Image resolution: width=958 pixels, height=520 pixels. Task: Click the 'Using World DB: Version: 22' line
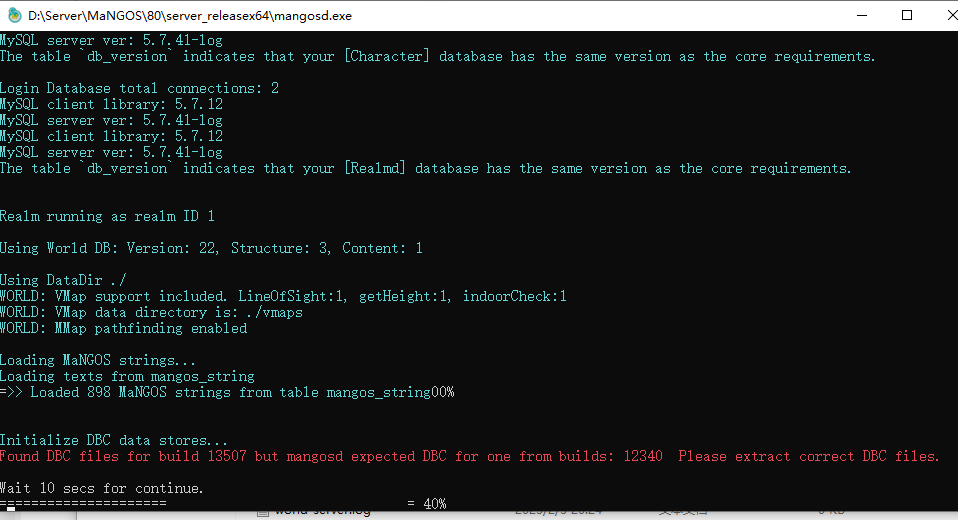[211, 248]
